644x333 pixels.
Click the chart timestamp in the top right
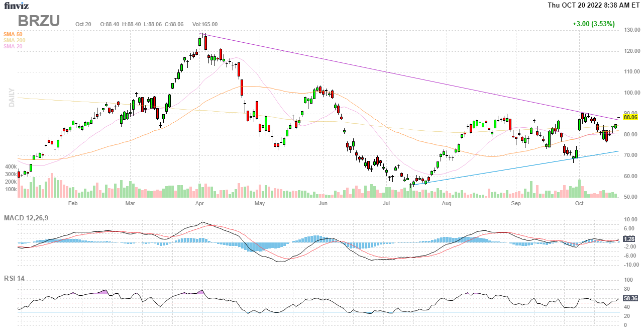tap(594, 5)
